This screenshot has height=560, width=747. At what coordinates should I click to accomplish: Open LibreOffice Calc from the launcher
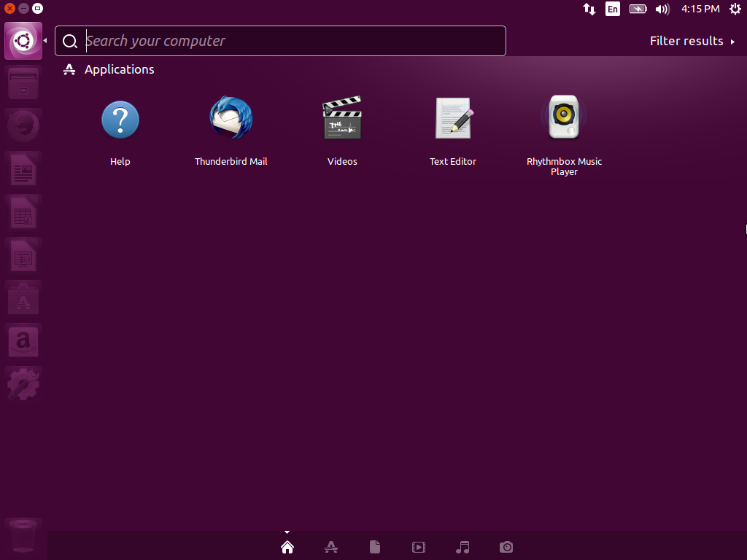point(23,212)
